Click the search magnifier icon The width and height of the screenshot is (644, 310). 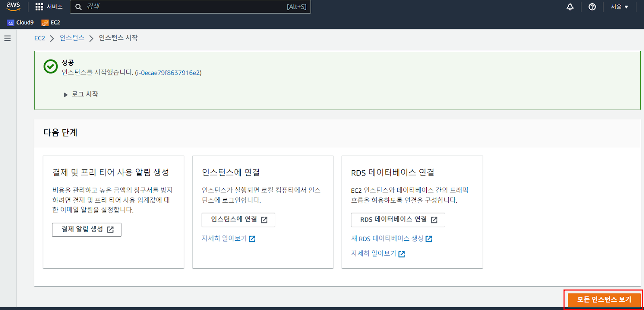[x=78, y=7]
